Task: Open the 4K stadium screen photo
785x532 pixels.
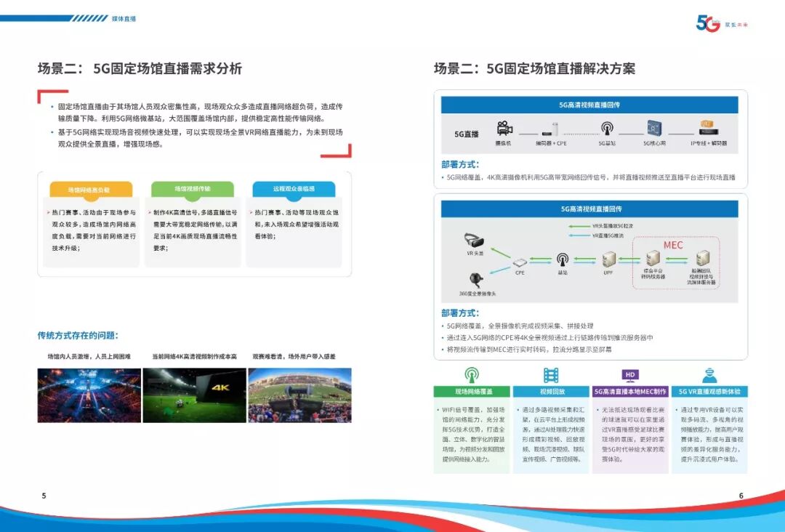Action: point(195,395)
